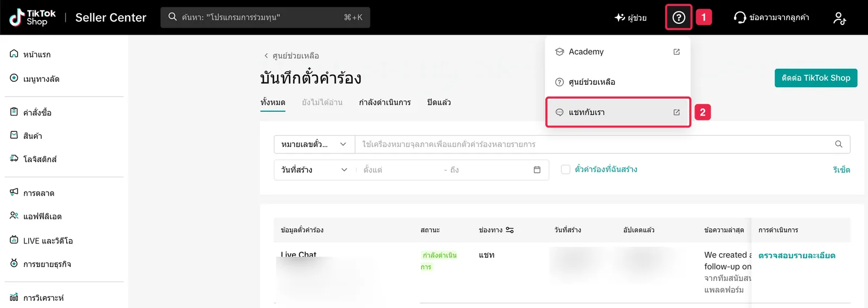
Task: Click the คำสั่งซื้อ orders icon
Action: click(14, 112)
